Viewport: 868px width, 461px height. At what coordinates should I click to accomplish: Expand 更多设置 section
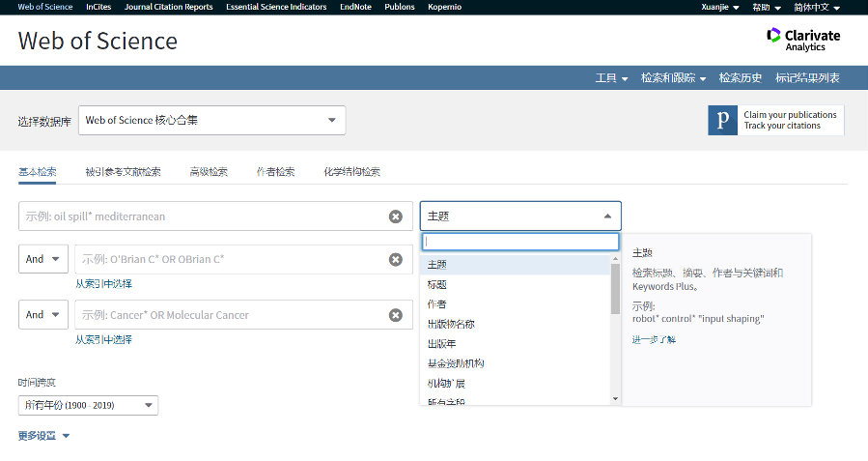[x=44, y=436]
